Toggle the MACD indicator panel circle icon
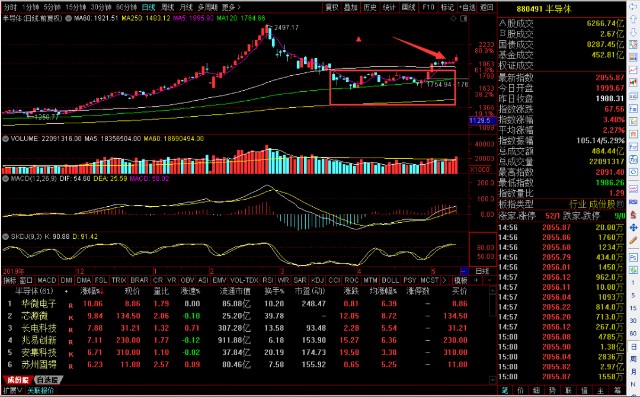The width and height of the screenshot is (640, 397). click(x=6, y=179)
